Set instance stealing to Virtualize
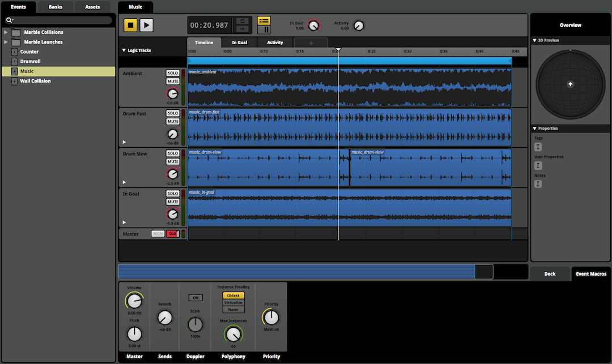 [233, 302]
